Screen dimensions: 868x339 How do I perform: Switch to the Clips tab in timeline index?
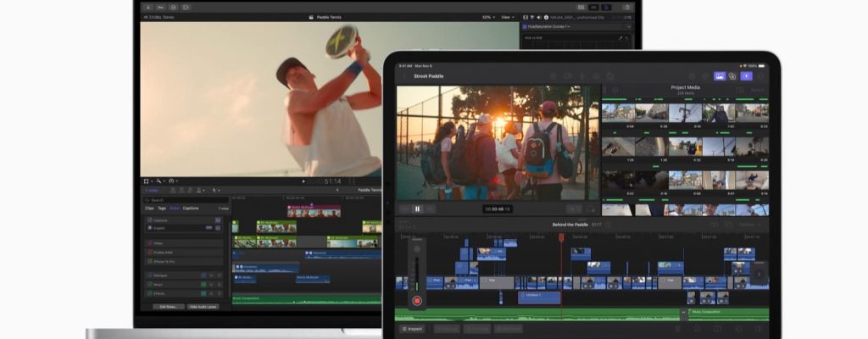(149, 208)
